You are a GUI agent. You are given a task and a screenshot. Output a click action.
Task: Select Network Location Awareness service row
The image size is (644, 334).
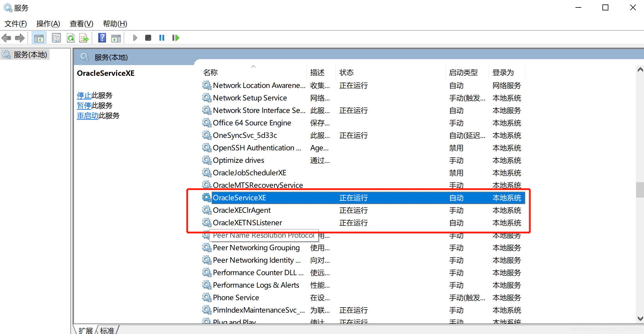pos(363,85)
